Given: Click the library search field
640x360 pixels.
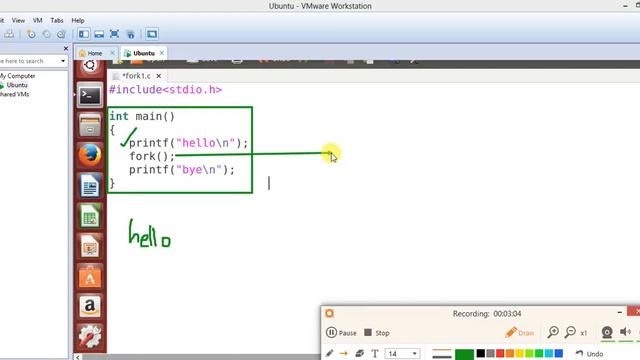Looking at the screenshot, I should (x=29, y=61).
